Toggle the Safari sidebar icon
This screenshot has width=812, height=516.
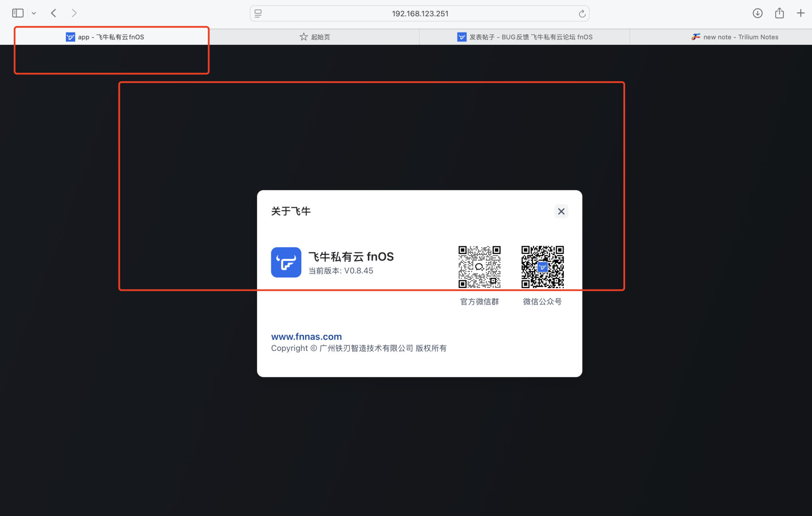pyautogui.click(x=18, y=13)
